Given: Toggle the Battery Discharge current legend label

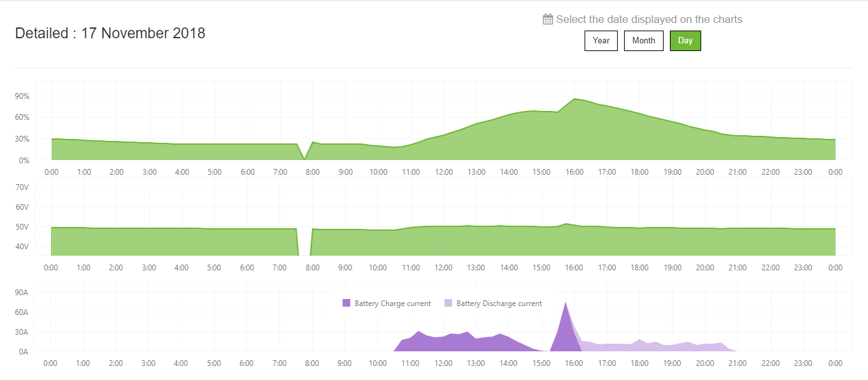Looking at the screenshot, I should point(499,303).
